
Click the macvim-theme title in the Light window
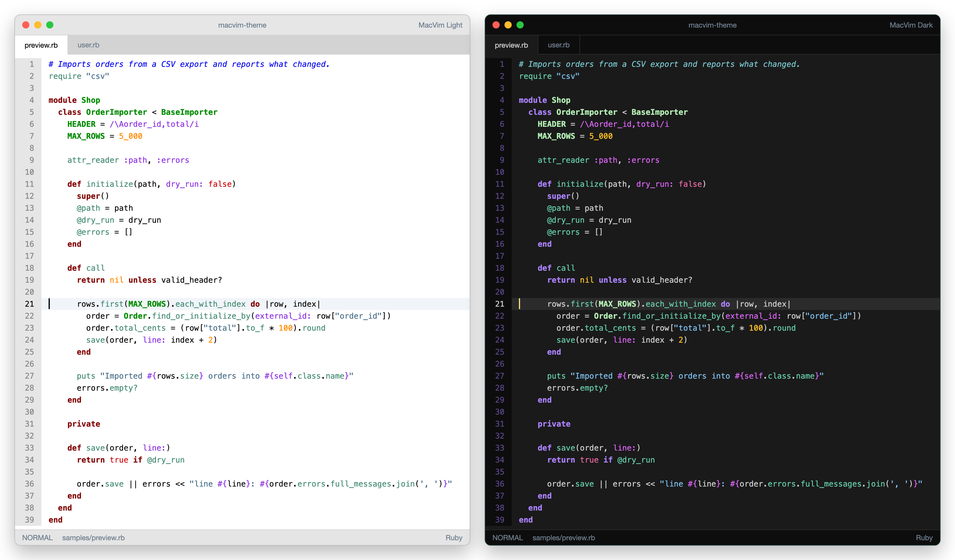tap(242, 25)
